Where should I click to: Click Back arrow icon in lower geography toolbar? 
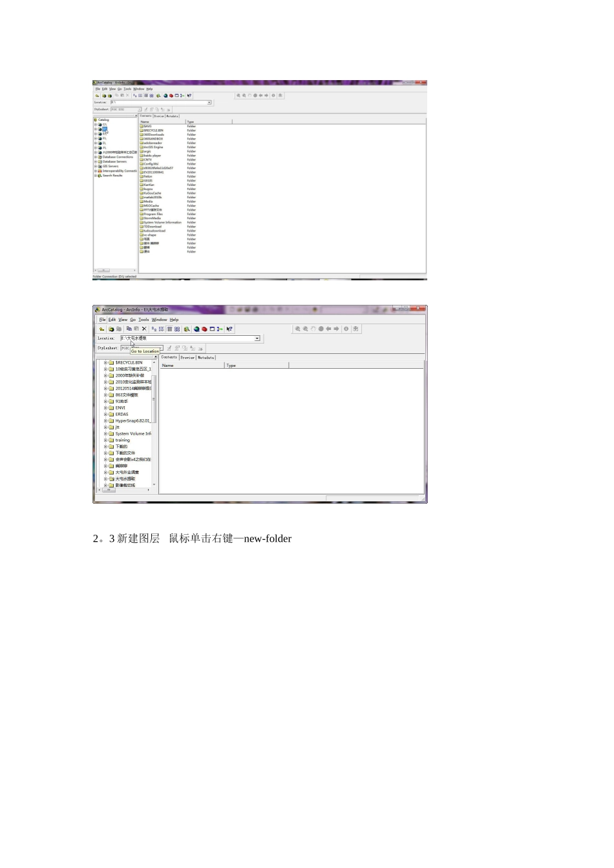(328, 329)
